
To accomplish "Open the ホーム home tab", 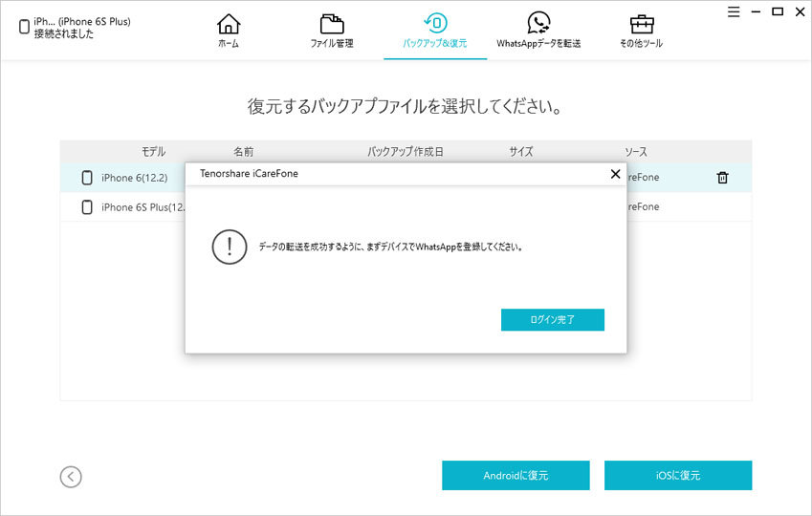I will point(229,31).
